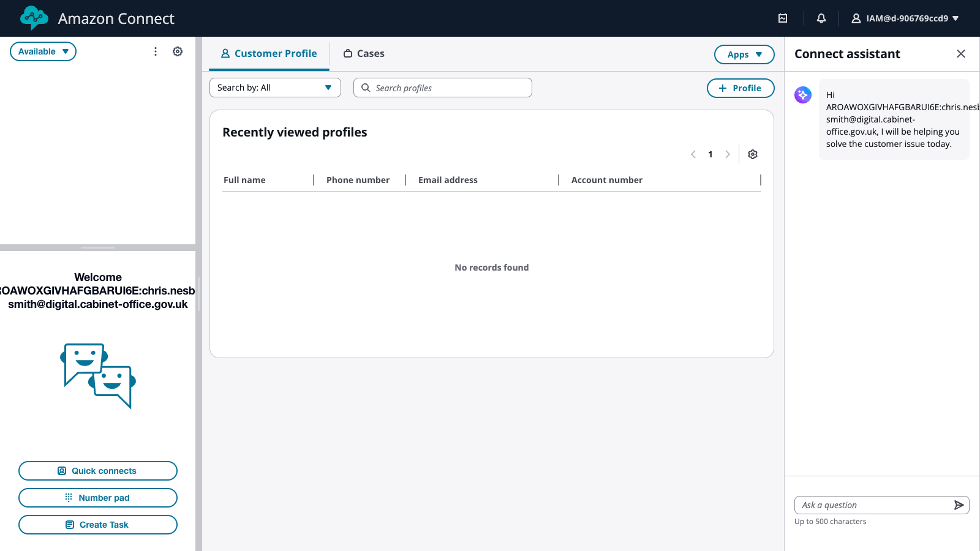The height and width of the screenshot is (551, 980).
Task: Switch to the Customer Profile tab
Action: coord(269,54)
